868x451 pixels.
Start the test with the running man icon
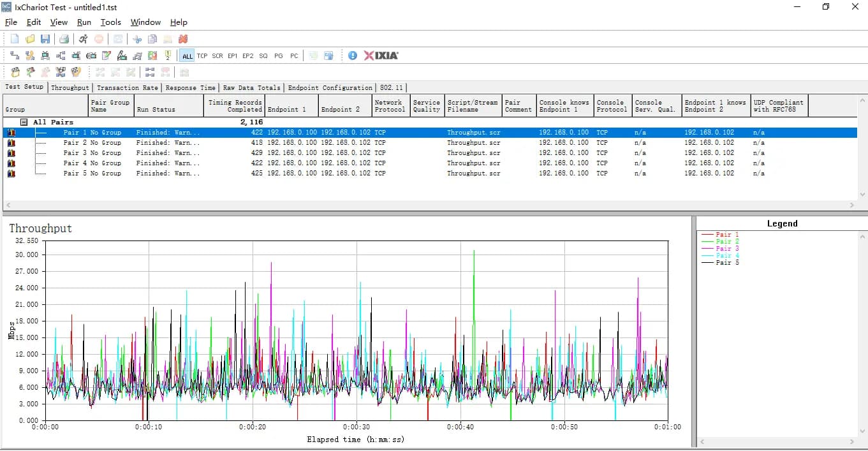(84, 39)
